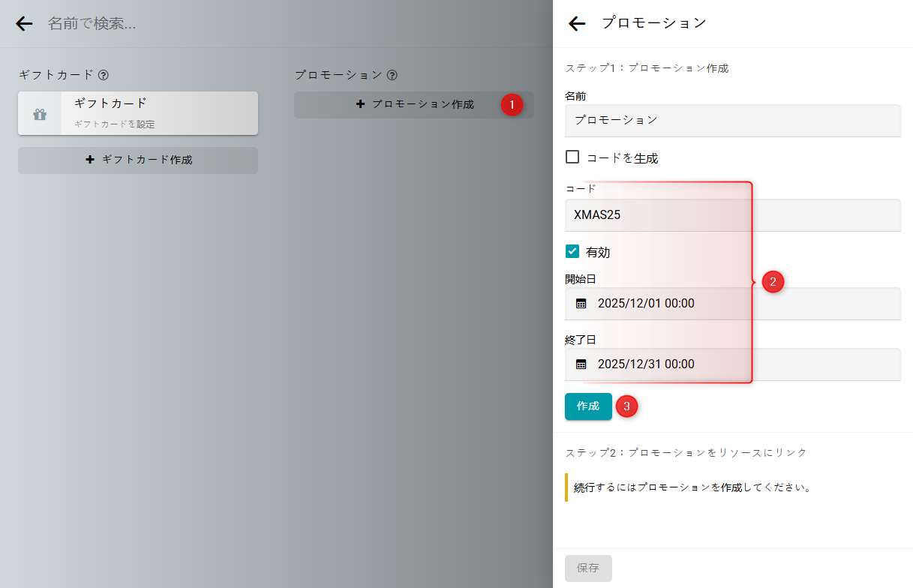This screenshot has height=588, width=913.
Task: Click the 開始日 date value 2025/12/01
Action: [646, 304]
